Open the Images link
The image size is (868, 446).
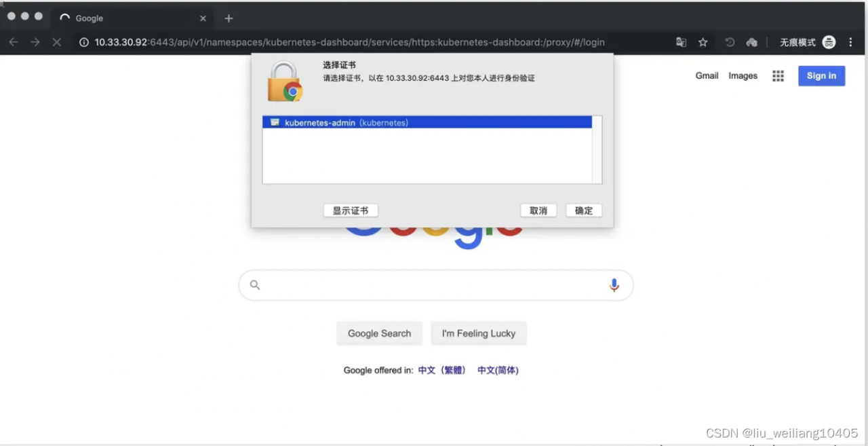pyautogui.click(x=743, y=75)
